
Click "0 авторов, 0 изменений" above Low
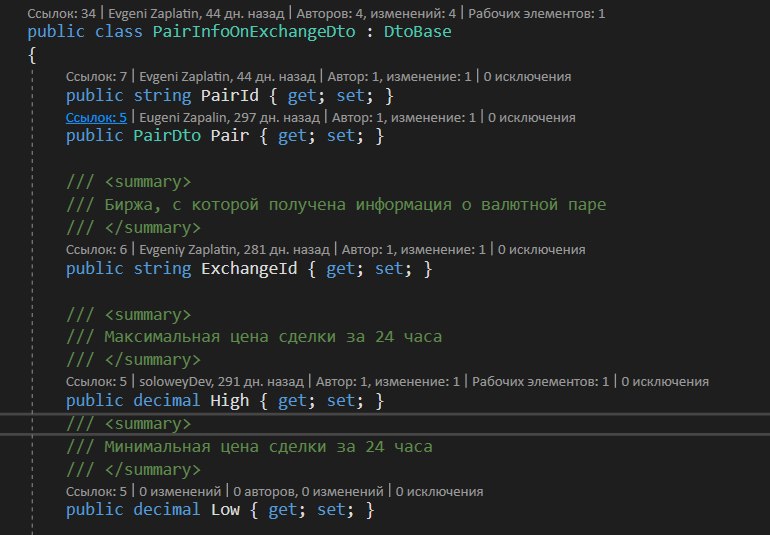(308, 492)
